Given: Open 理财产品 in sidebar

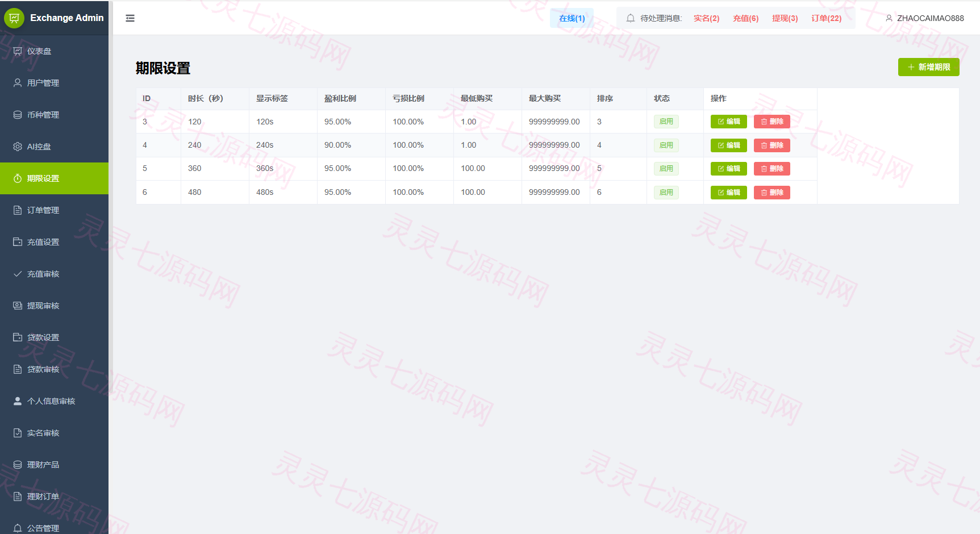Looking at the screenshot, I should coord(54,465).
